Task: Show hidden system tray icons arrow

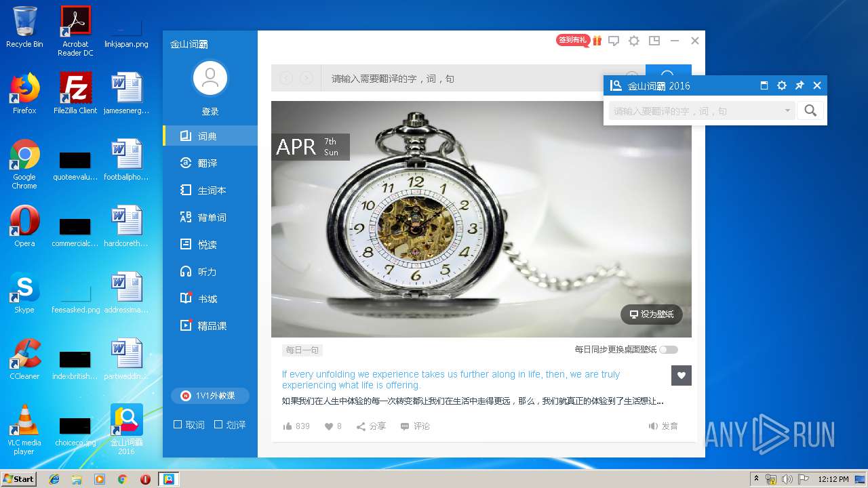Action: tap(756, 479)
